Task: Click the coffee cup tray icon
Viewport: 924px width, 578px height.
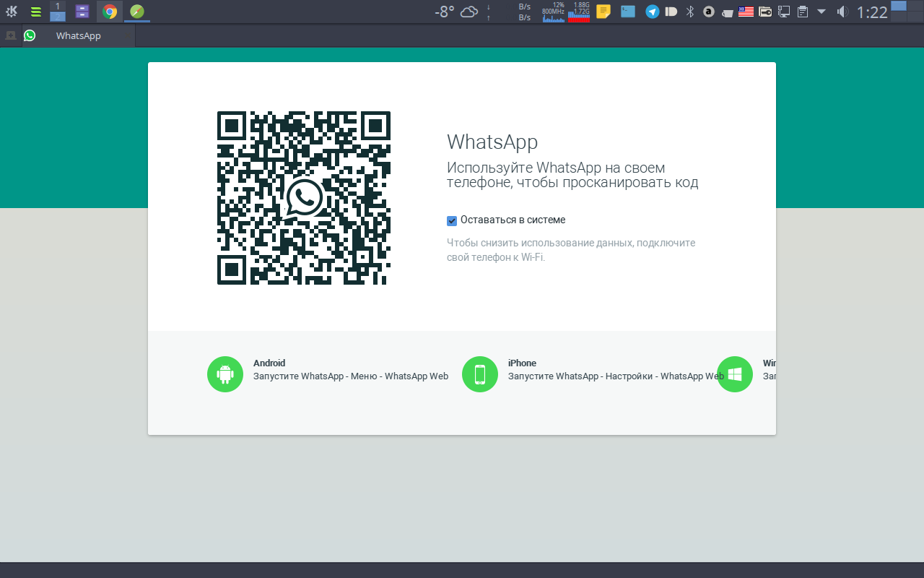Action: pos(728,12)
